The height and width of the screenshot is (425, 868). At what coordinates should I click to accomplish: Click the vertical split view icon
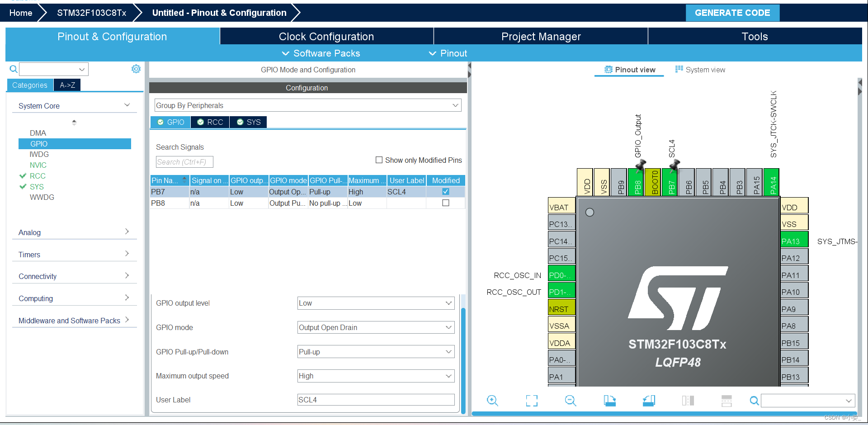pos(688,401)
